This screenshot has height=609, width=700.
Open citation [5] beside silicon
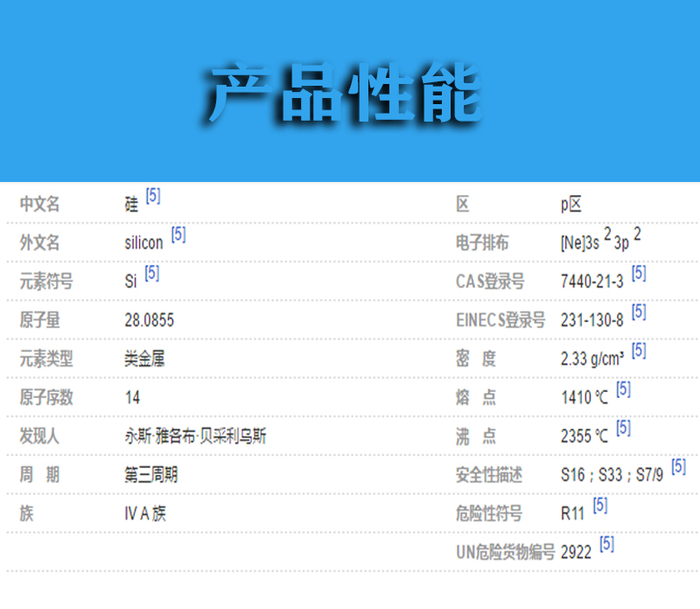pyautogui.click(x=178, y=235)
